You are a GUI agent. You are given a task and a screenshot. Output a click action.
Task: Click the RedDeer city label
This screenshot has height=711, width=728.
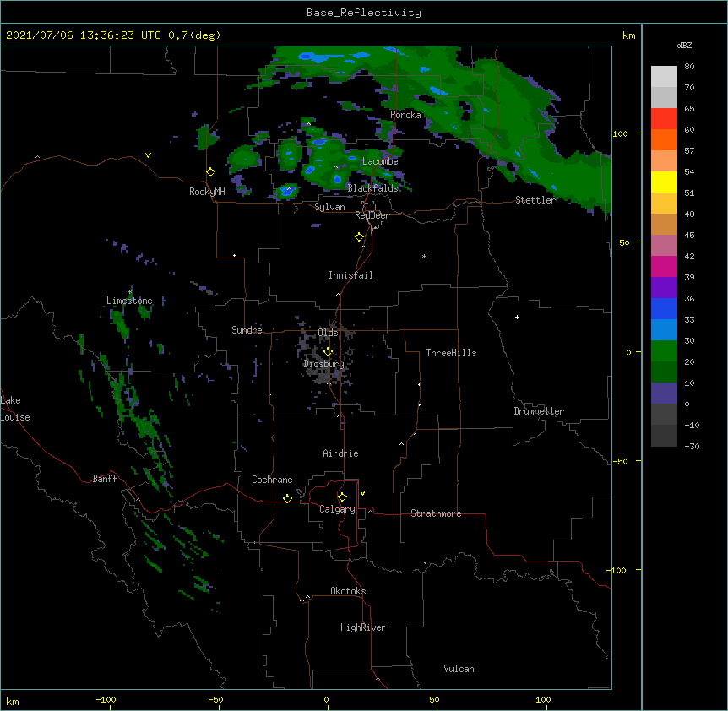372,215
